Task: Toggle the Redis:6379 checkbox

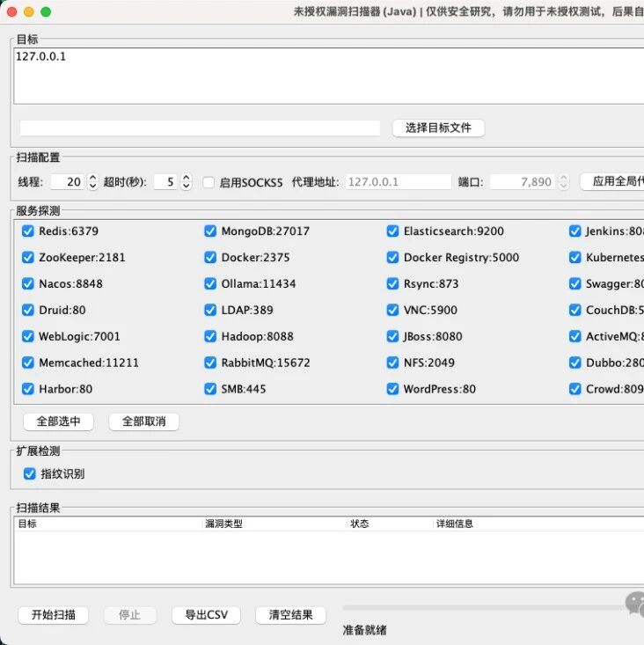Action: click(27, 231)
